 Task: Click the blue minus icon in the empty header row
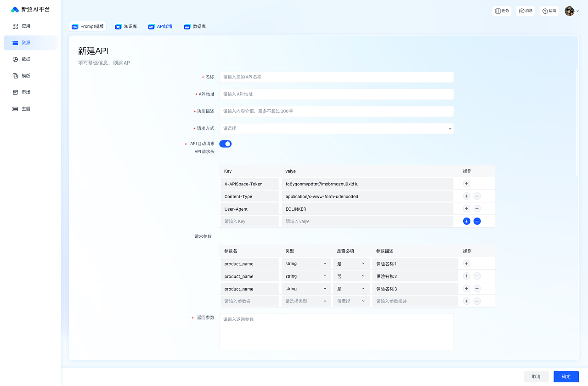click(477, 221)
